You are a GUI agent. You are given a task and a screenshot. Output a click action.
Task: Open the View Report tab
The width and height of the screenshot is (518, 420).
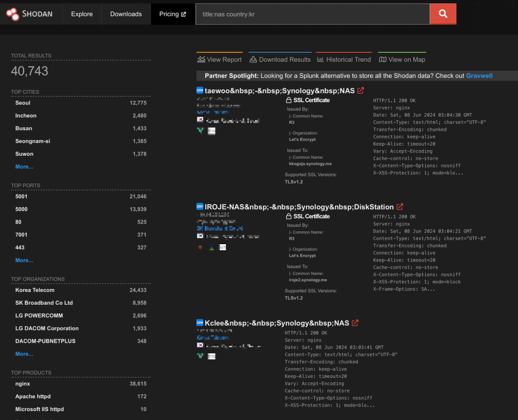point(219,59)
